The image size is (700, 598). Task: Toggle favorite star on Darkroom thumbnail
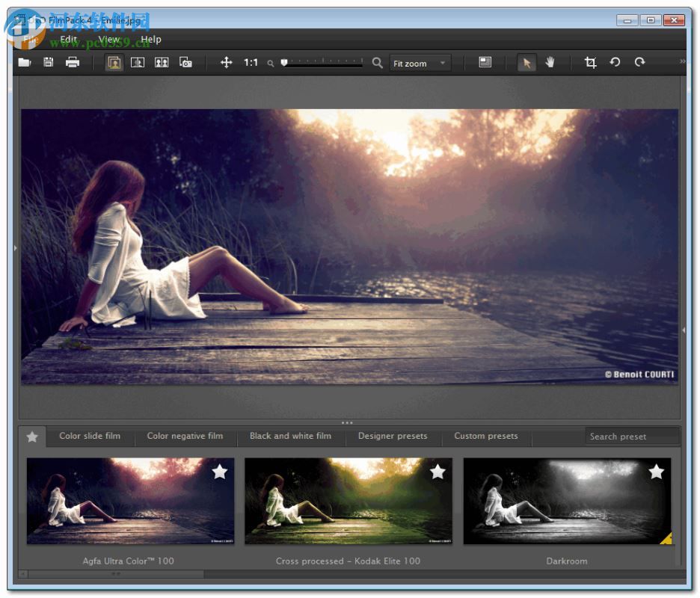coord(656,472)
